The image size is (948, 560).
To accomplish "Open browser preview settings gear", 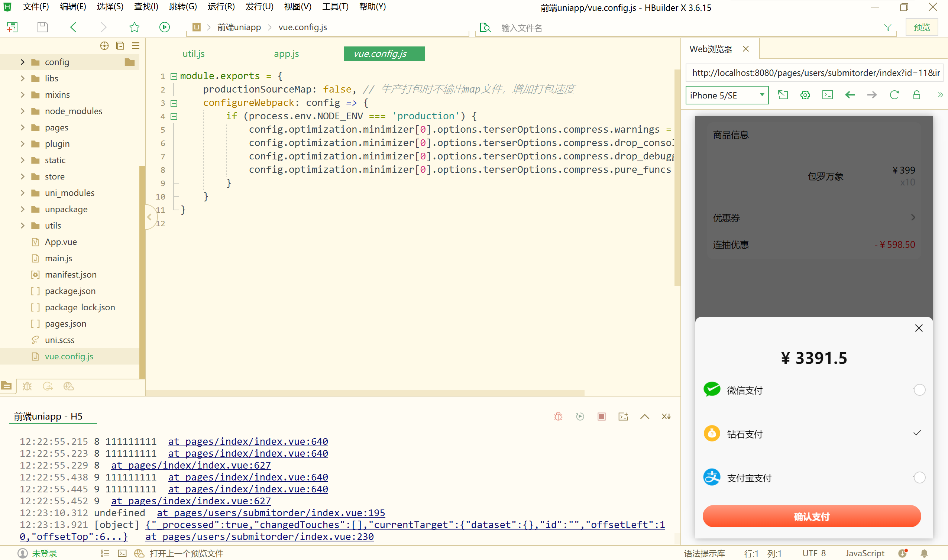I will point(805,95).
